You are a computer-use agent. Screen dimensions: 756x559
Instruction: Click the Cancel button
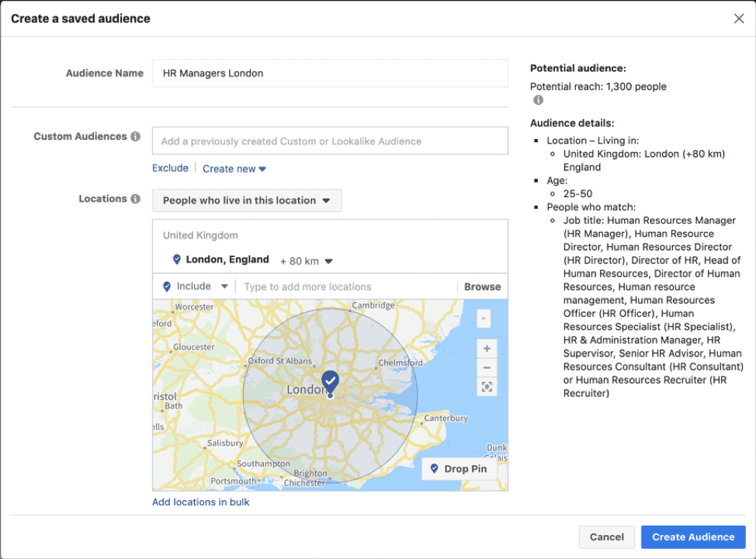pyautogui.click(x=606, y=536)
